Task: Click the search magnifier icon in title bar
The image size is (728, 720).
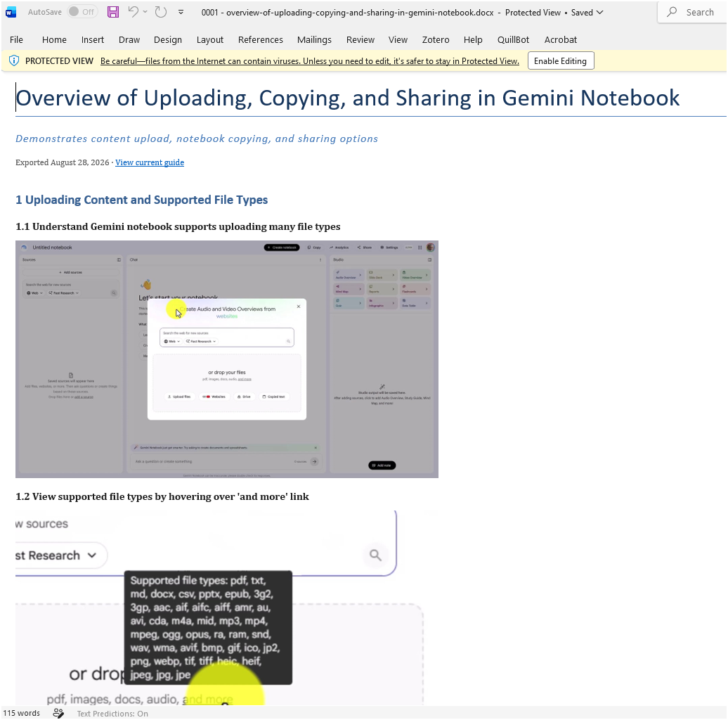Action: pos(671,12)
